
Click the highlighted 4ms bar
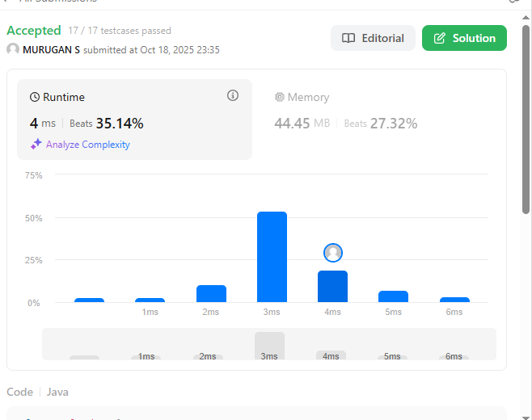pos(332,286)
